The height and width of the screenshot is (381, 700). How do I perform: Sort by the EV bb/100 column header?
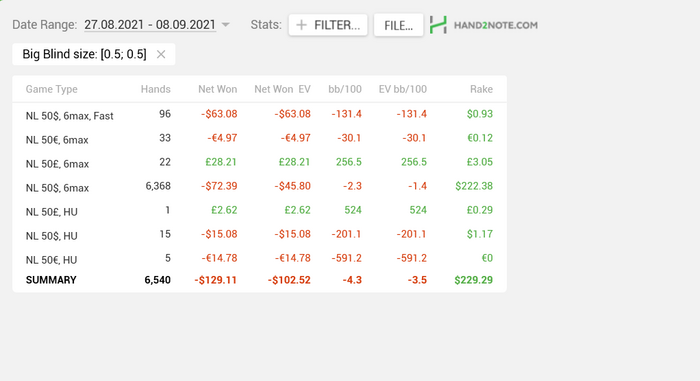[x=403, y=89]
